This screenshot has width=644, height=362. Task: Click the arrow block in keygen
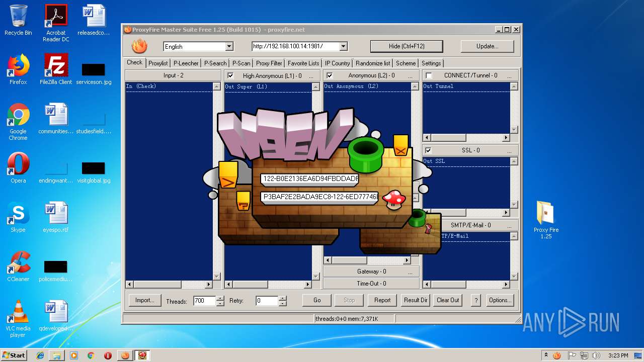(x=228, y=174)
